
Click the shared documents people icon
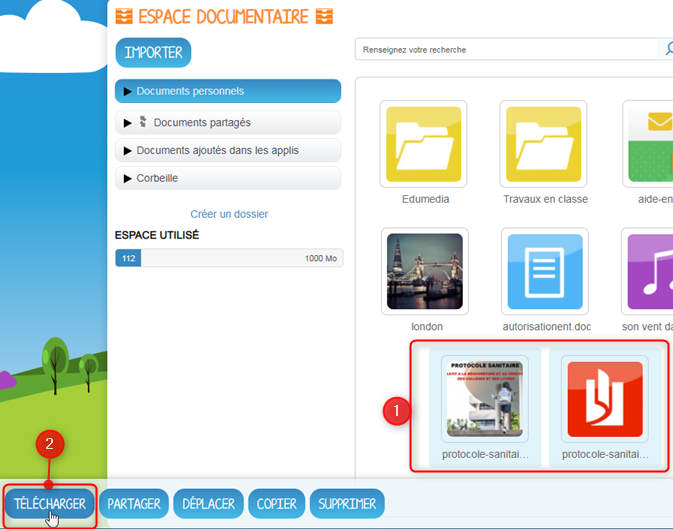(143, 122)
